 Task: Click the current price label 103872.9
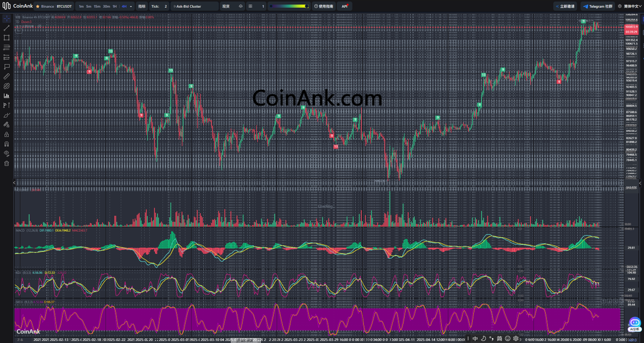click(632, 26)
